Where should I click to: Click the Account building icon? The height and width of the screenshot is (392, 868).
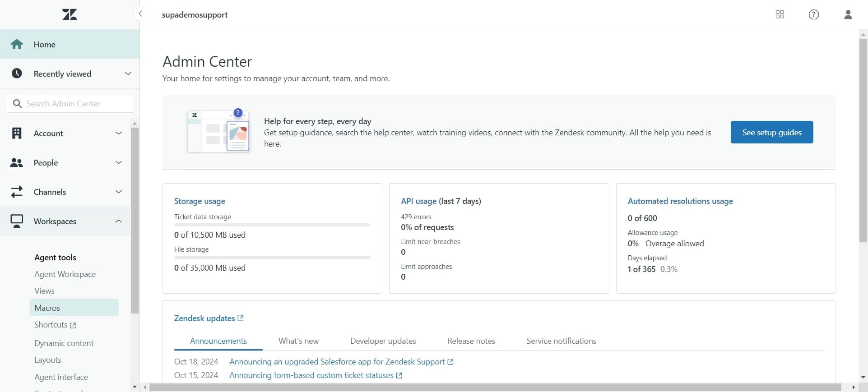17,133
